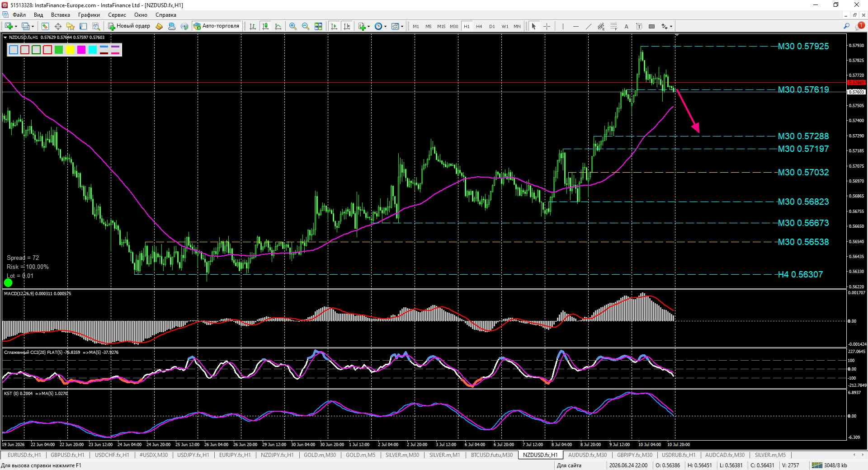The width and height of the screenshot is (868, 470).
Task: Open the Data Window crosshair icon
Action: click(58, 26)
